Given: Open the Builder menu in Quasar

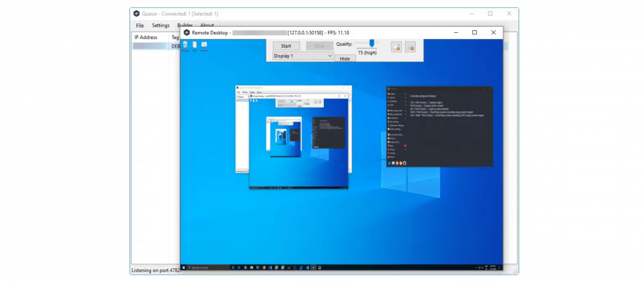Looking at the screenshot, I should point(185,26).
